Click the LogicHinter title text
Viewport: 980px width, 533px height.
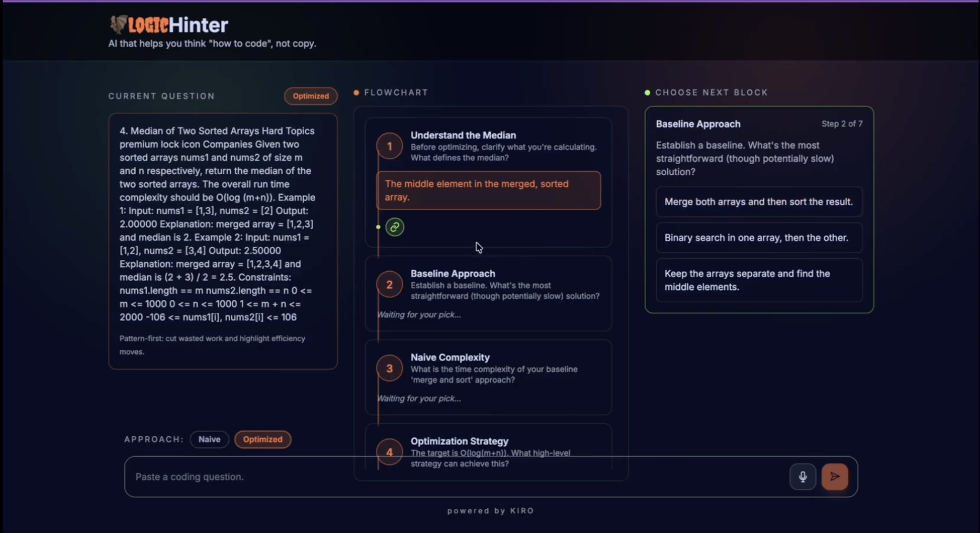pyautogui.click(x=179, y=25)
